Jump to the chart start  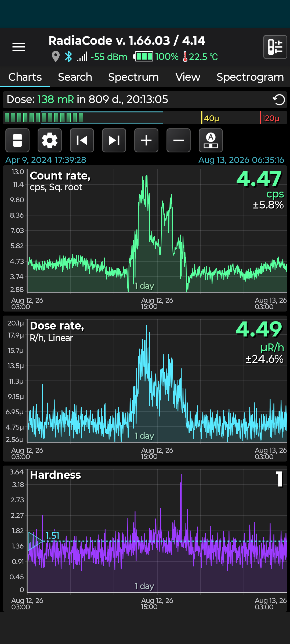(x=82, y=140)
